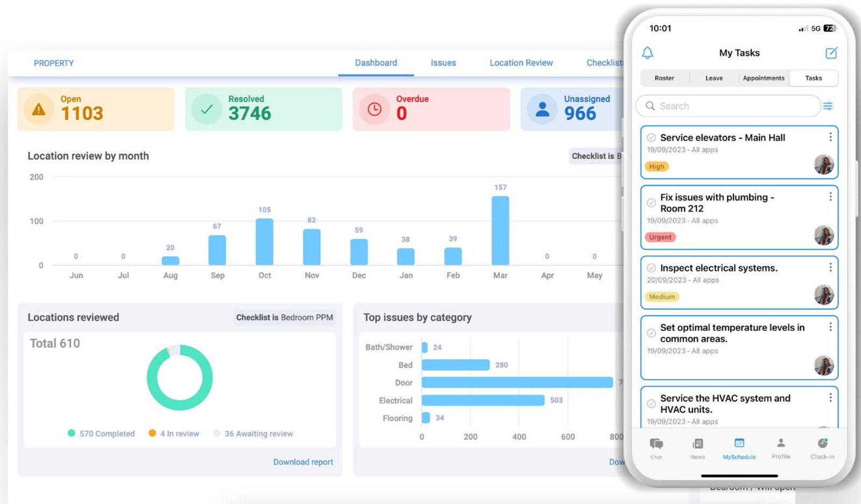
Task: Click the Open 1103 summary card
Action: [96, 109]
